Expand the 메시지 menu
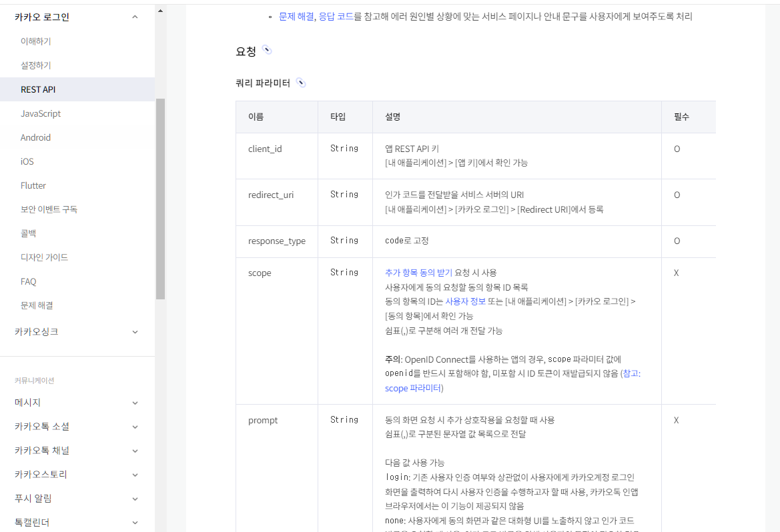Viewport: 780px width, 532px height. [x=135, y=403]
